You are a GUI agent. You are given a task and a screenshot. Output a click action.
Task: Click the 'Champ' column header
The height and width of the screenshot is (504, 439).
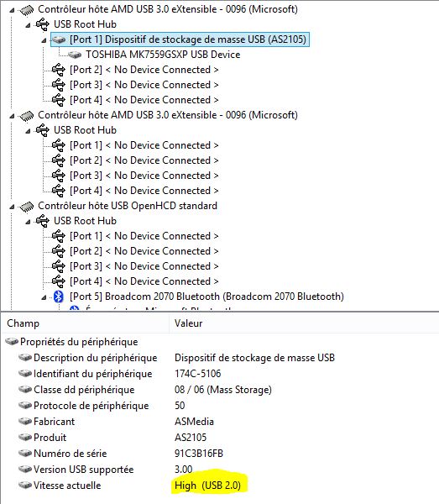point(85,323)
